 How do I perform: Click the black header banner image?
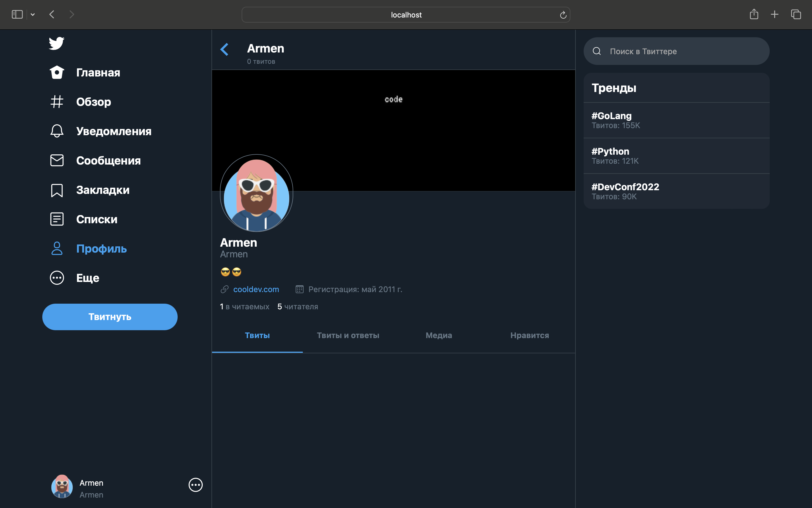tap(393, 130)
